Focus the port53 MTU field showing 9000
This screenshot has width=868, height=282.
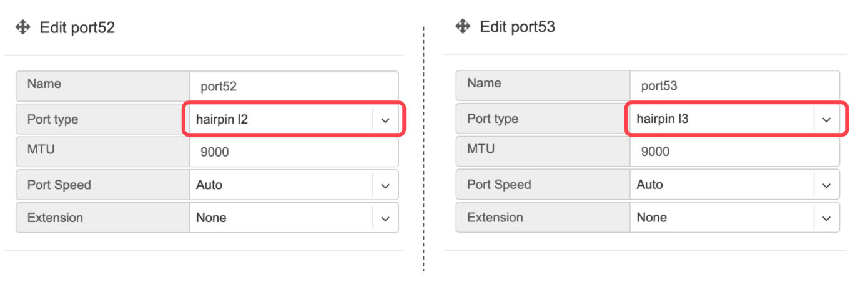tap(735, 152)
